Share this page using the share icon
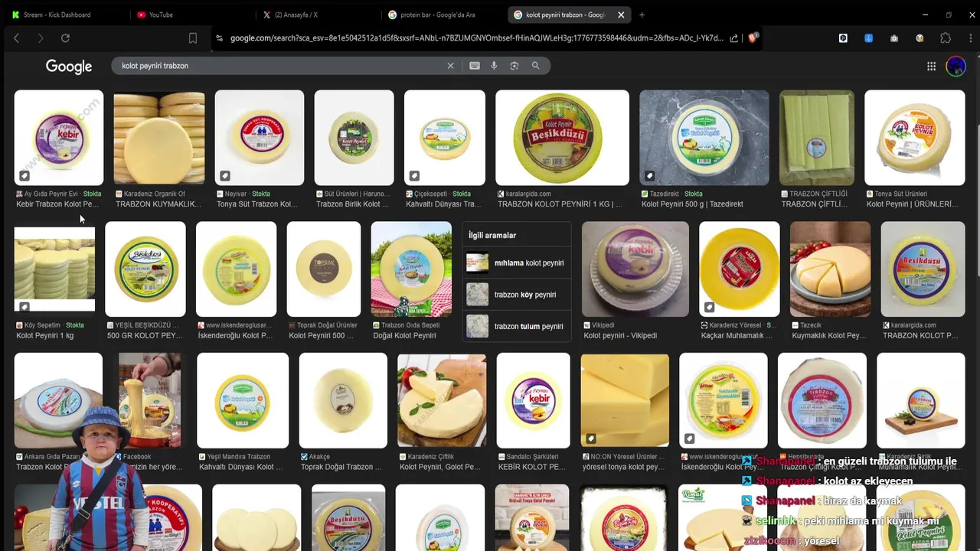Viewport: 980px width, 551px height. tap(734, 38)
